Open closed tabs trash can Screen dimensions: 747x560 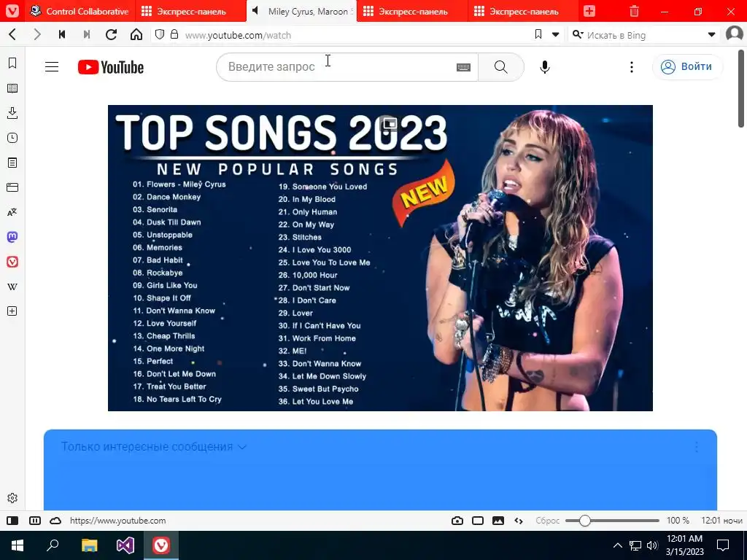(634, 11)
